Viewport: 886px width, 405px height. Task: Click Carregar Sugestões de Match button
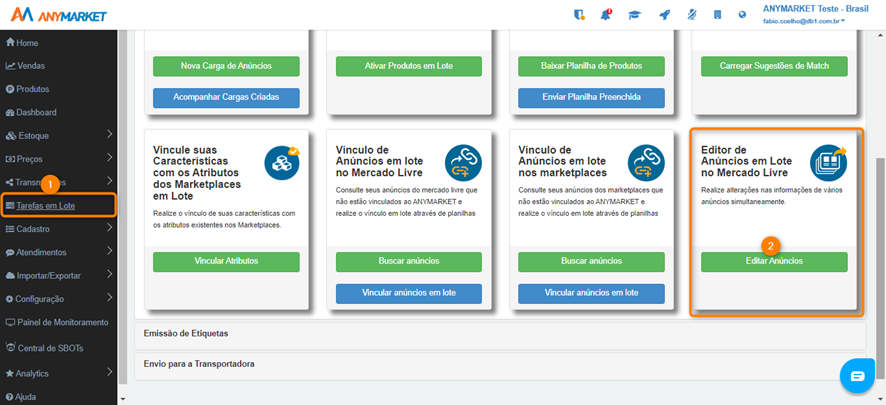[x=774, y=66]
